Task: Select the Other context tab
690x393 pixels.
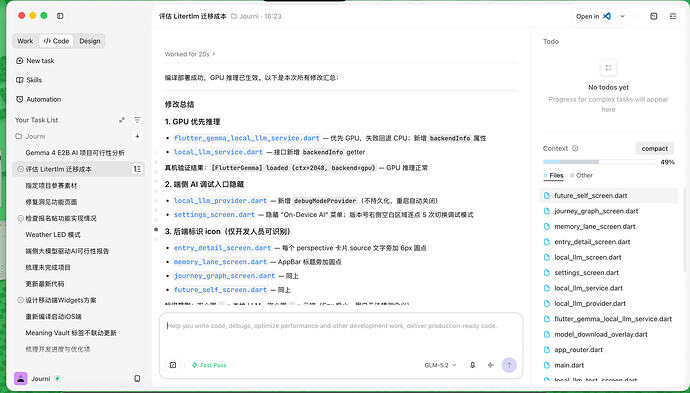Action: [581, 175]
